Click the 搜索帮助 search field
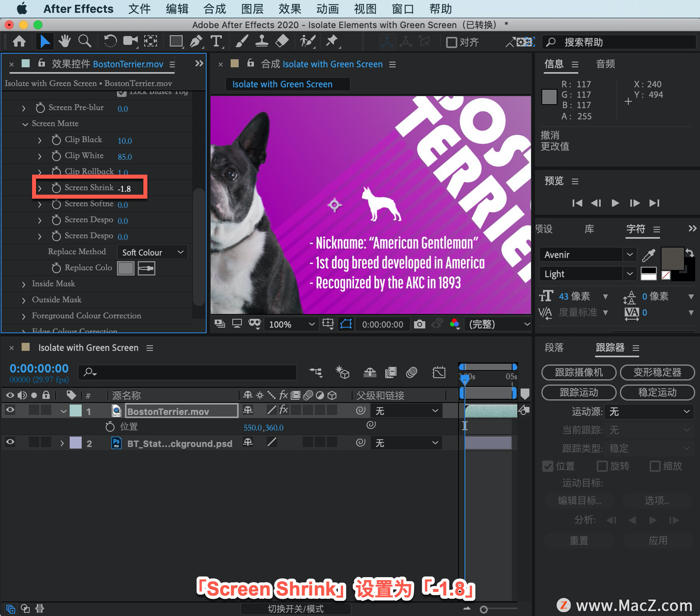Screen dimensions: 700x616 619,42
